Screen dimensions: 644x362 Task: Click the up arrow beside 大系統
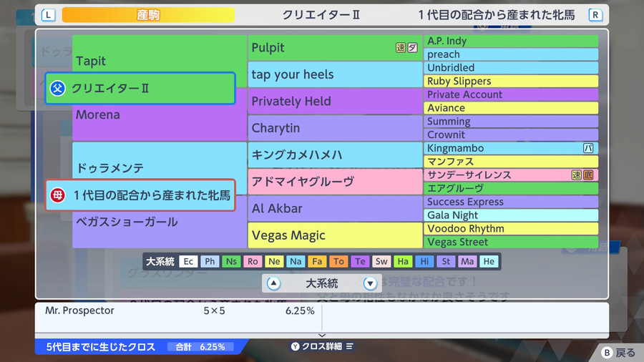coord(273,283)
